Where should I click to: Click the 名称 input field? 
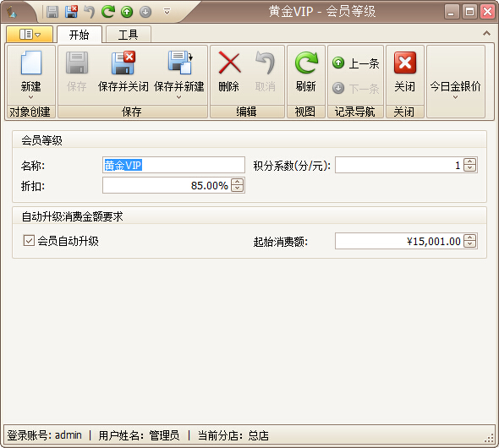pyautogui.click(x=173, y=165)
